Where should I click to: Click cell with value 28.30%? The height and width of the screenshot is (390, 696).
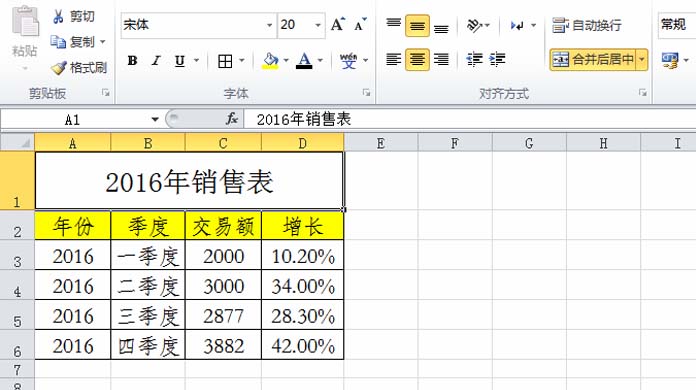tap(303, 315)
